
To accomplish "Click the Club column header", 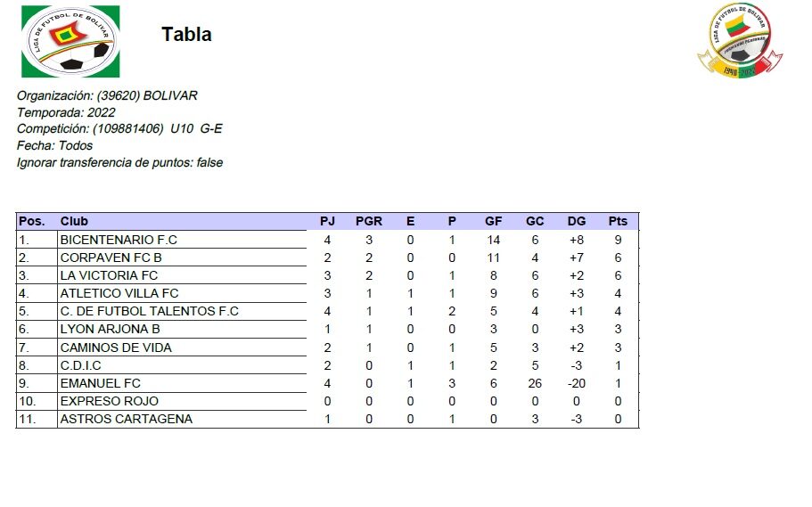I will click(74, 221).
